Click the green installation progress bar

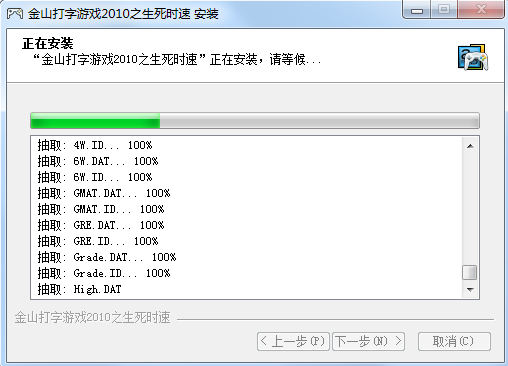click(255, 120)
